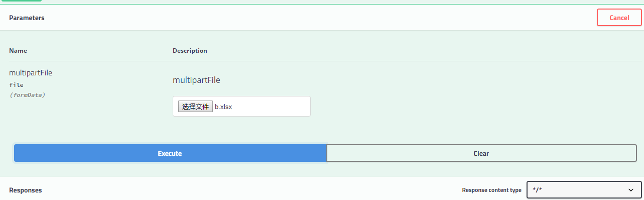Click the Name column header

(x=18, y=51)
